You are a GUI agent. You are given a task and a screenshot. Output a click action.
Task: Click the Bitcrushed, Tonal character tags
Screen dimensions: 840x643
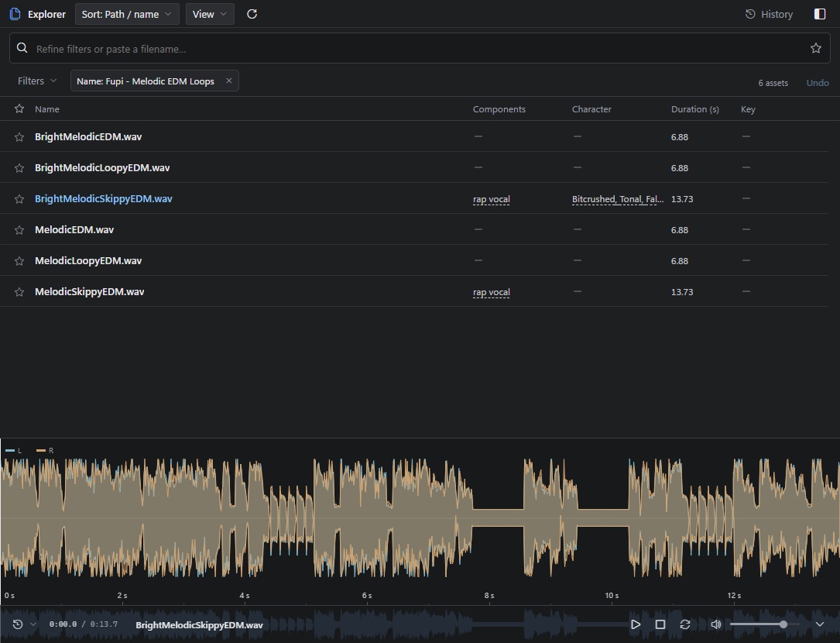coord(618,199)
